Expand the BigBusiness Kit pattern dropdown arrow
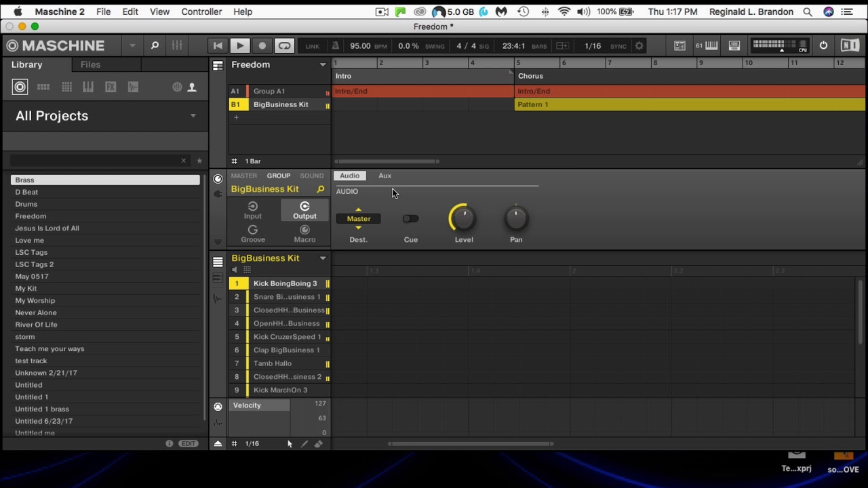This screenshot has height=488, width=868. 323,258
